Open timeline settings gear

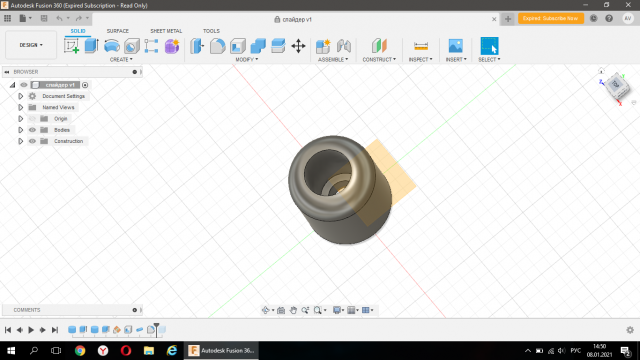click(x=630, y=330)
